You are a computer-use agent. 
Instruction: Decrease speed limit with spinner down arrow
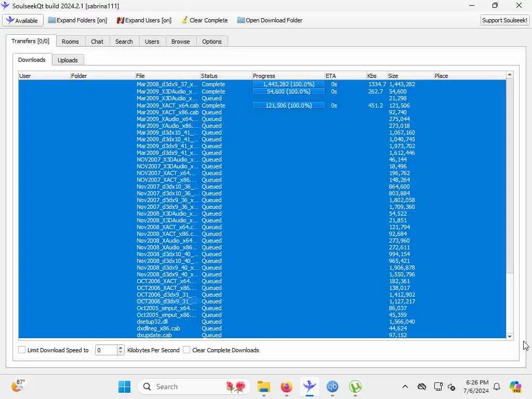point(121,353)
